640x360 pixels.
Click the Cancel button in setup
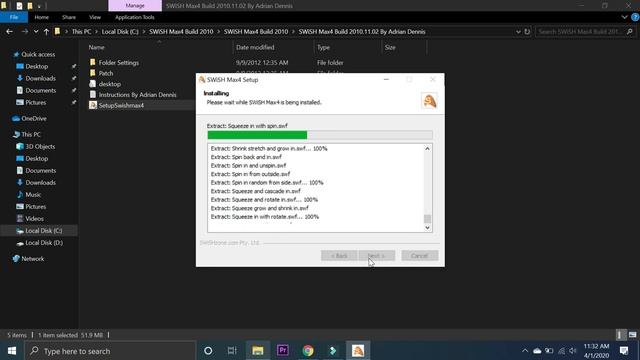[x=420, y=256]
